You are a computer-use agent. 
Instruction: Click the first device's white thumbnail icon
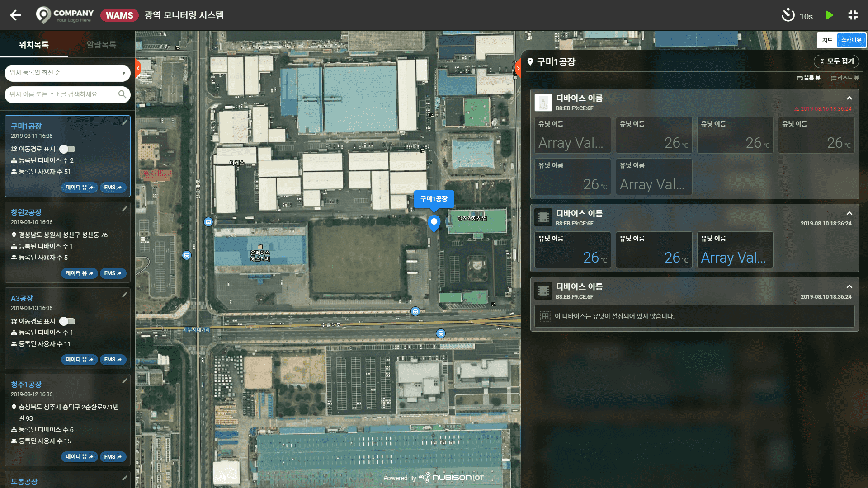point(543,103)
